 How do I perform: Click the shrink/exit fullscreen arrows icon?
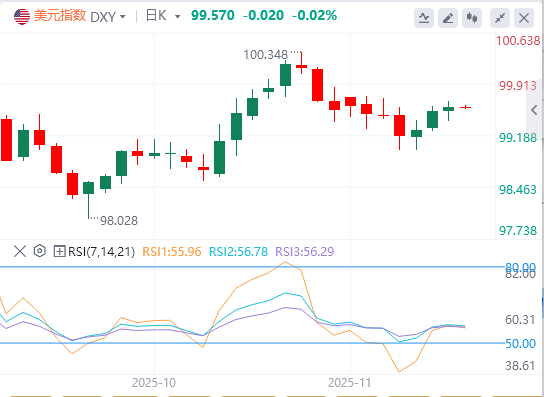tap(500, 18)
